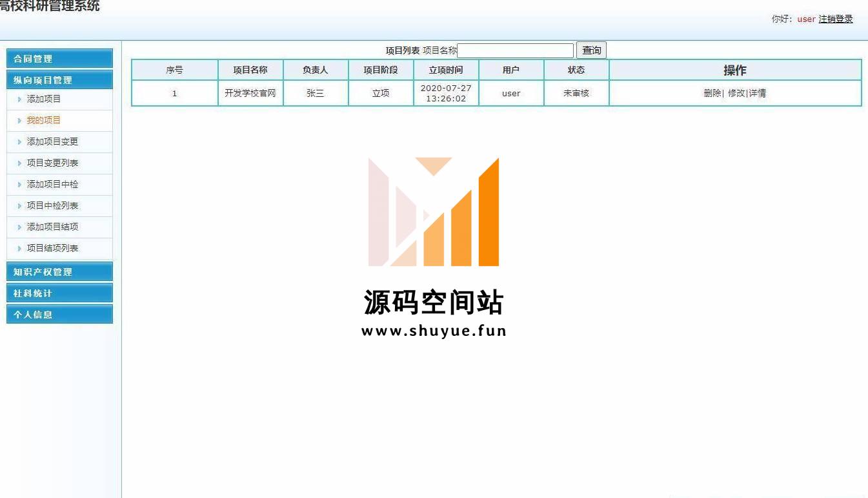This screenshot has width=868, height=498.
Task: Open 我的项目 in the sidebar
Action: (44, 120)
